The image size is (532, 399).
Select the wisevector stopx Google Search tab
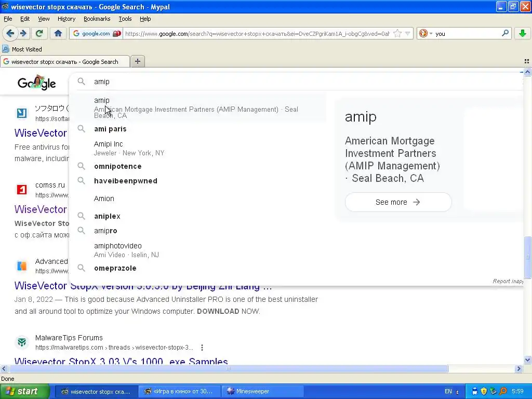pos(64,62)
